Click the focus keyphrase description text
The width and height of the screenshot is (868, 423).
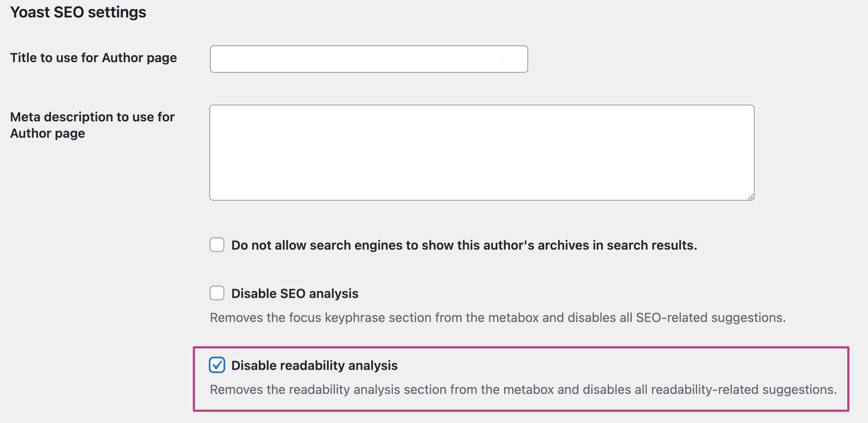pos(498,318)
